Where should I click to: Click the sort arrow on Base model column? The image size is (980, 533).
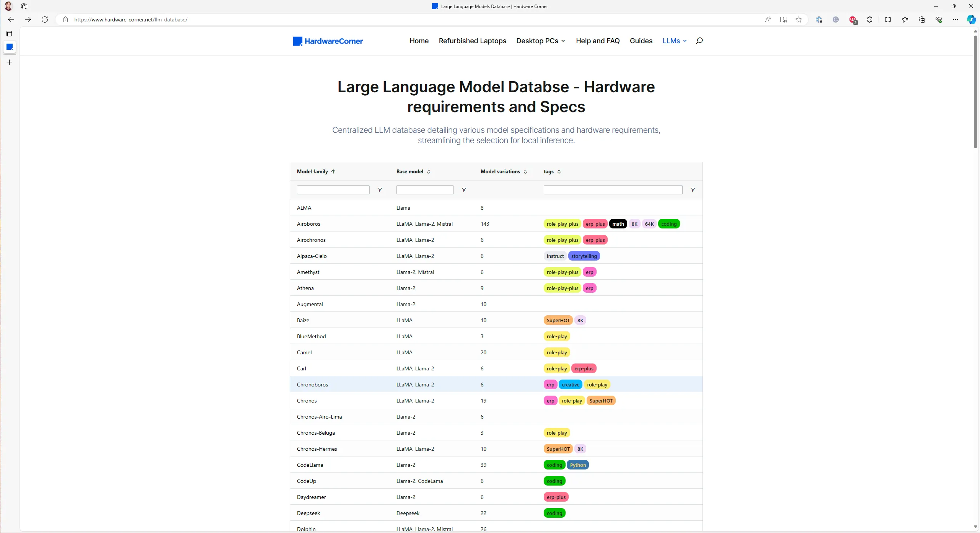[429, 171]
